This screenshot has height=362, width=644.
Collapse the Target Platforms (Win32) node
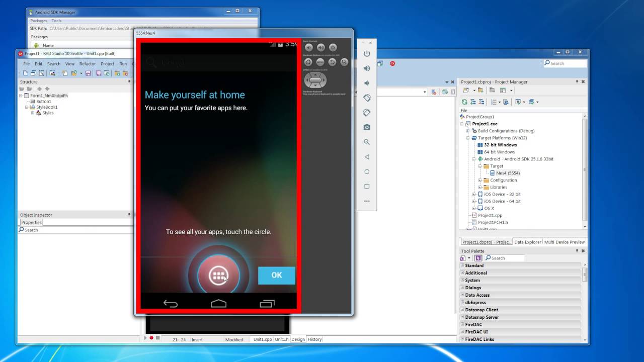[467, 138]
